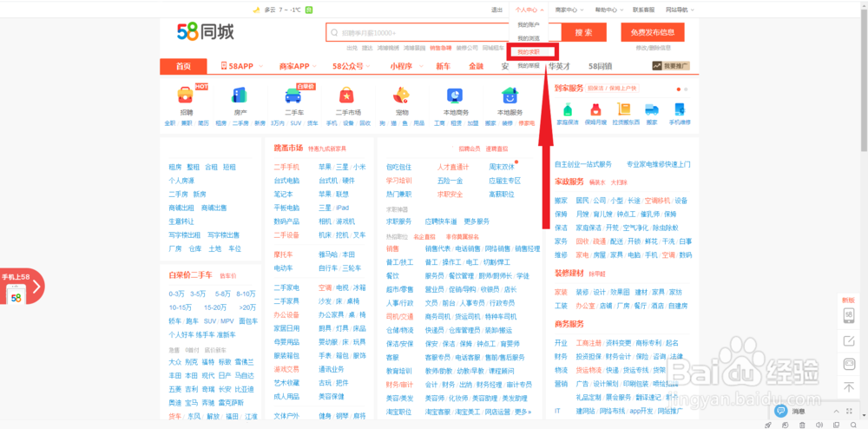
Task: Click the 我要推广 promotion chart icon
Action: tap(657, 66)
